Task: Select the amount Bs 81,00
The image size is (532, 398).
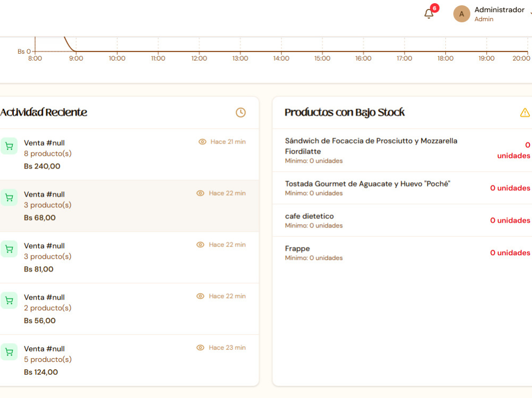Action: point(39,269)
